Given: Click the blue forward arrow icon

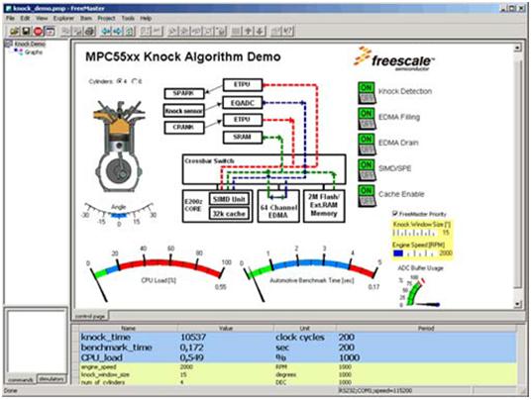Looking at the screenshot, I should [x=118, y=31].
